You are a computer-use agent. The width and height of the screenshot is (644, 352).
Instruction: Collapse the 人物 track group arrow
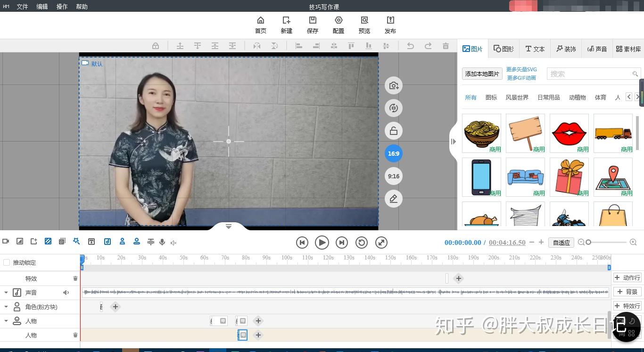(6, 321)
